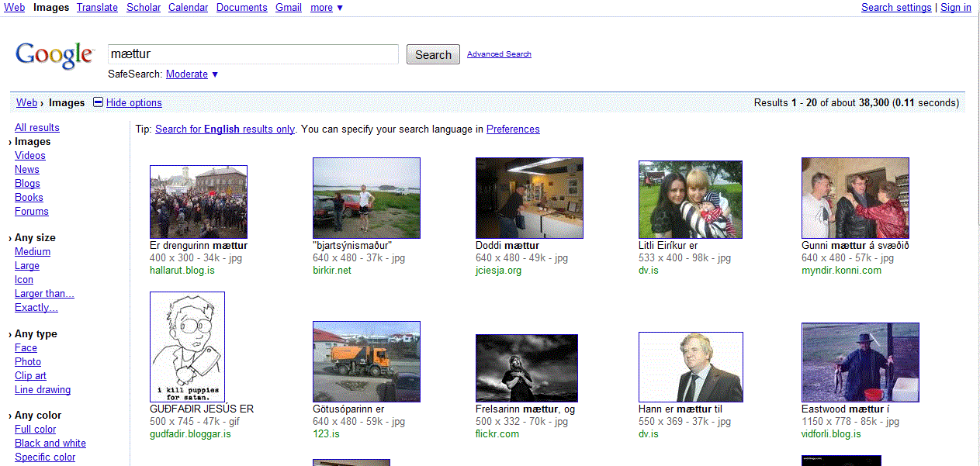Screen dimensions: 980x466
Task: Open the line drawing cartoon thumbnail
Action: [187, 347]
